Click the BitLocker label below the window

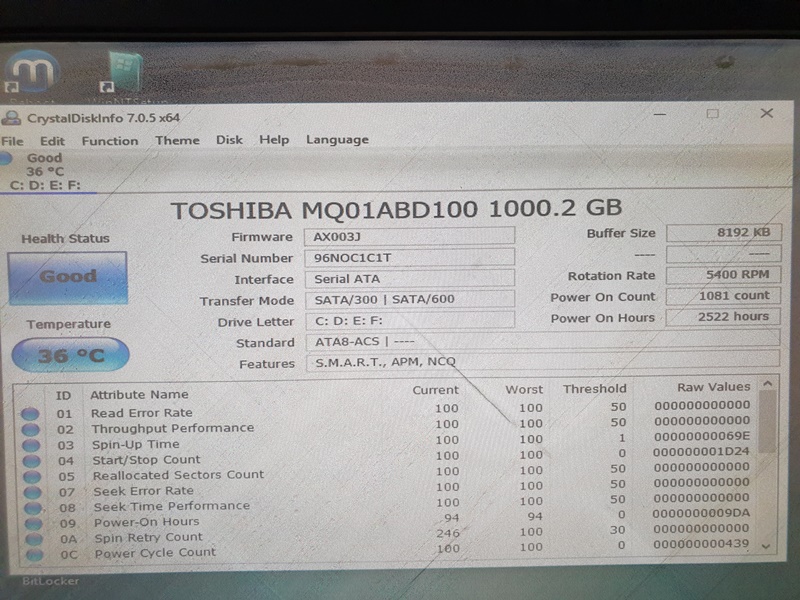coord(50,581)
